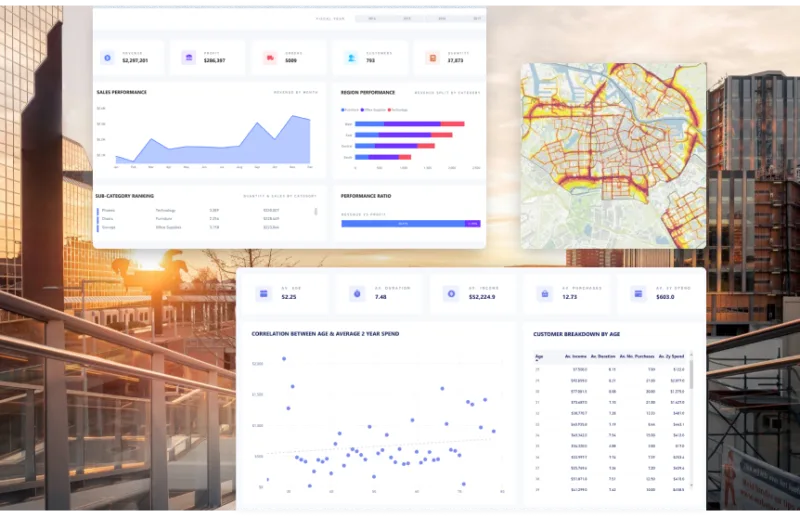Select the last fiscal year tab
This screenshot has height=517, width=800.
tap(476, 18)
